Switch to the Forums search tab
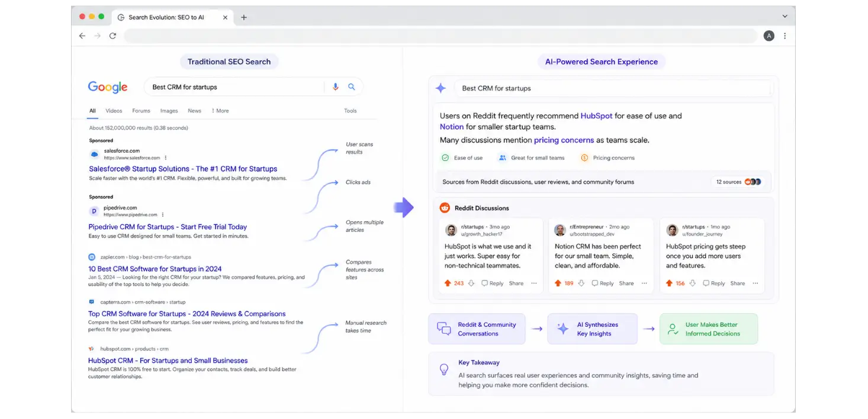This screenshot has height=419, width=868. coord(141,111)
